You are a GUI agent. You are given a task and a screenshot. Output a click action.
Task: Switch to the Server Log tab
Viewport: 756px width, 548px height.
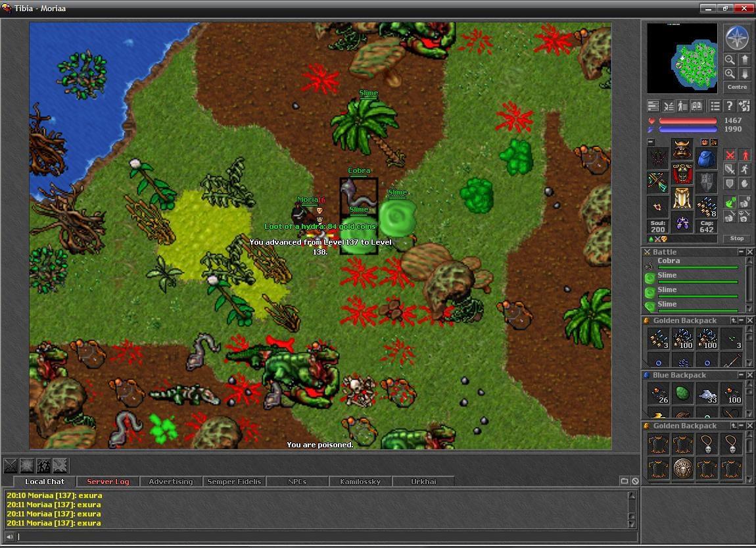pyautogui.click(x=108, y=482)
